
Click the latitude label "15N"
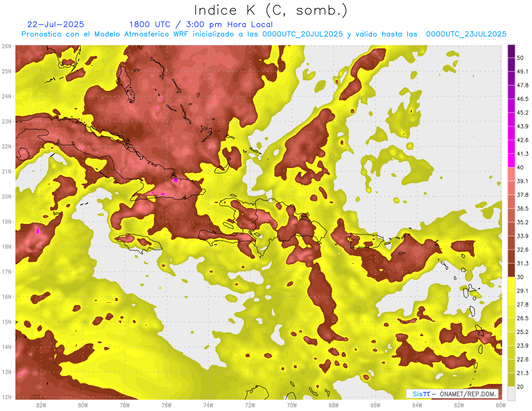coord(7,322)
